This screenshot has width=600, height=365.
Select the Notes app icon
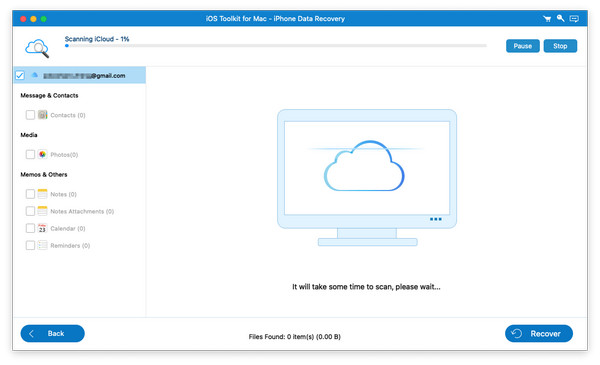(42, 194)
